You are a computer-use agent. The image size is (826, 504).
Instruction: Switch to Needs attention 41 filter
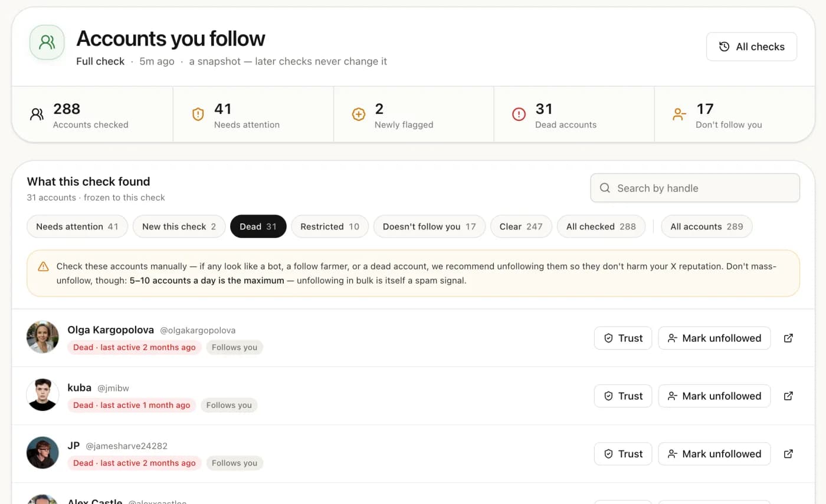point(77,226)
